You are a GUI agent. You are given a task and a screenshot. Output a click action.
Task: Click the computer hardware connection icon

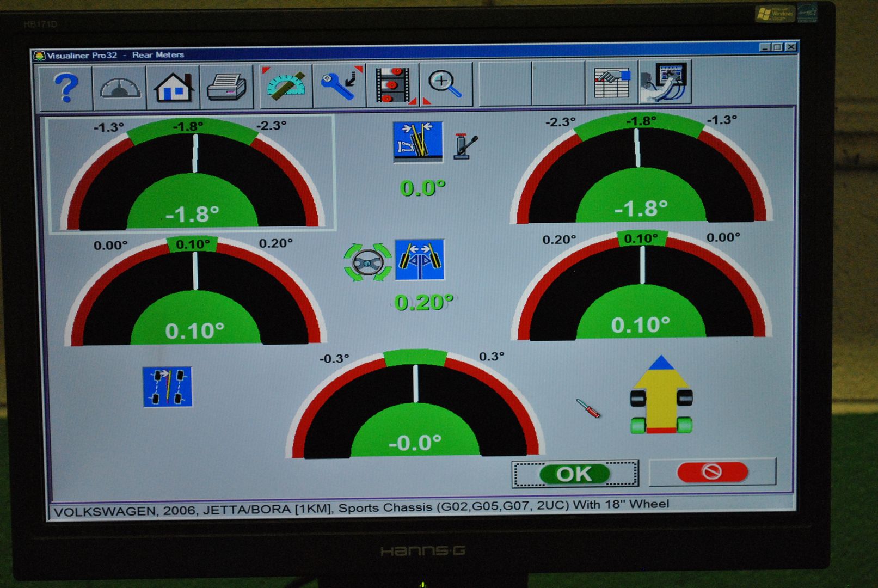(x=665, y=83)
